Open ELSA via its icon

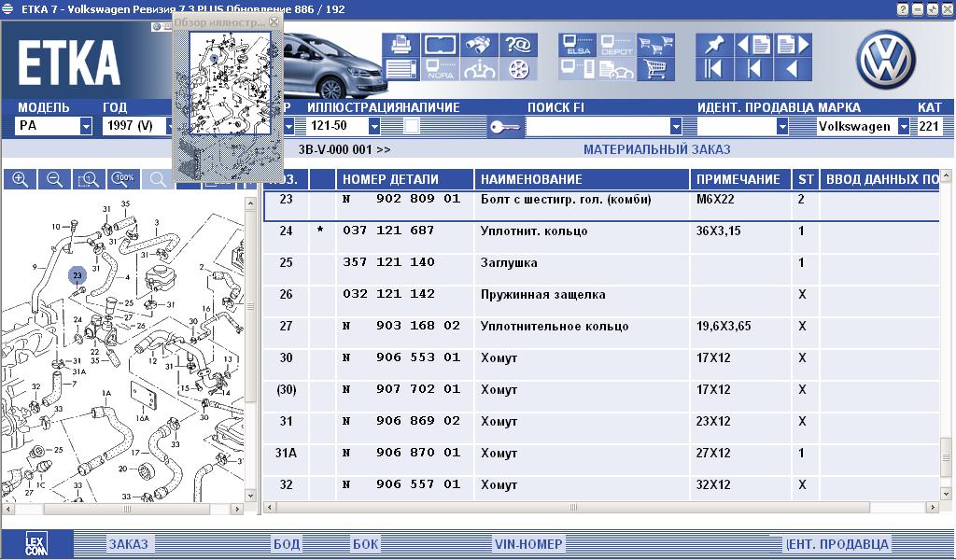pos(577,45)
